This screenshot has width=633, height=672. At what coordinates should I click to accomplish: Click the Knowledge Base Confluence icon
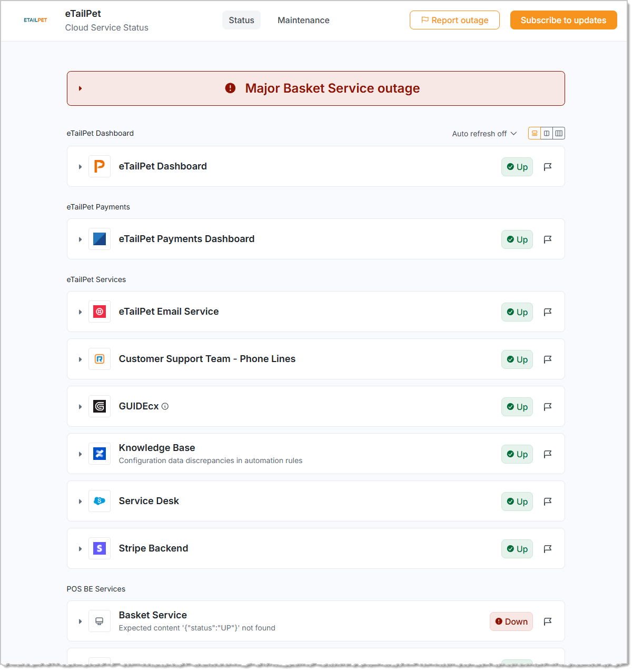[x=100, y=454]
